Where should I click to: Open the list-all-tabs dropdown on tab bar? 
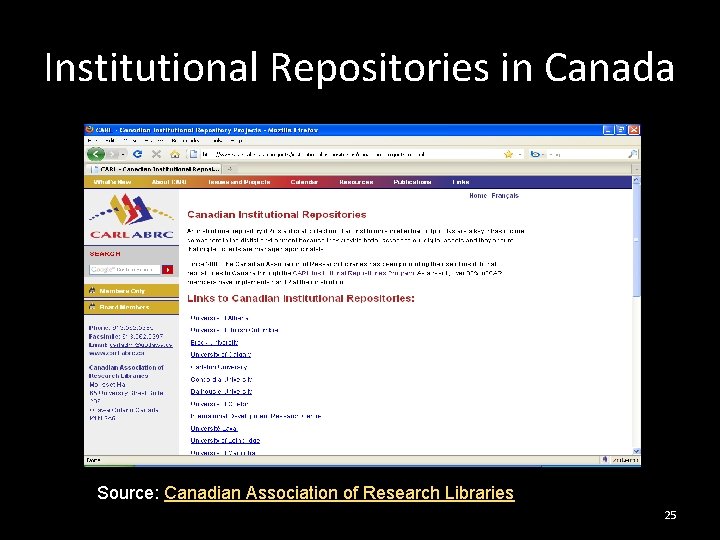(636, 169)
